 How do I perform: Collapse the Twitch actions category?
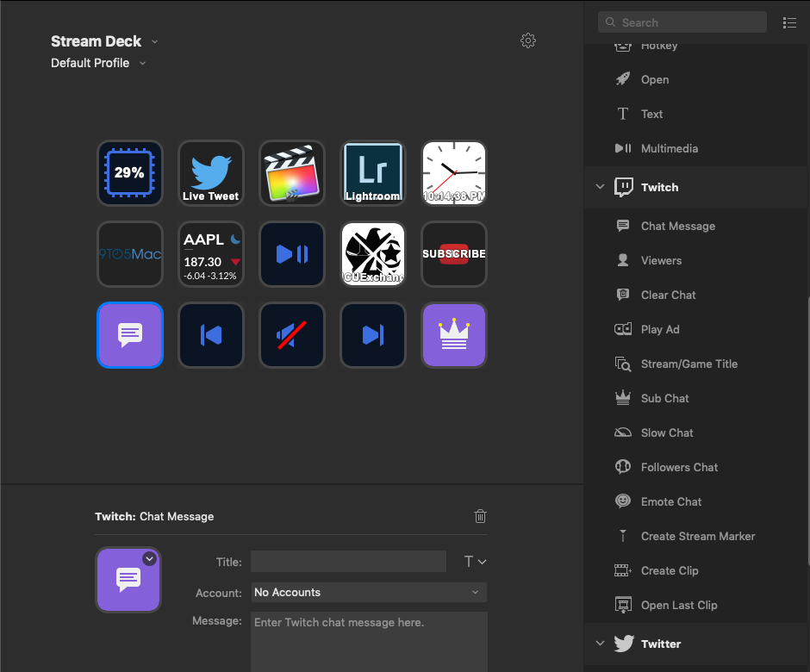pos(601,187)
